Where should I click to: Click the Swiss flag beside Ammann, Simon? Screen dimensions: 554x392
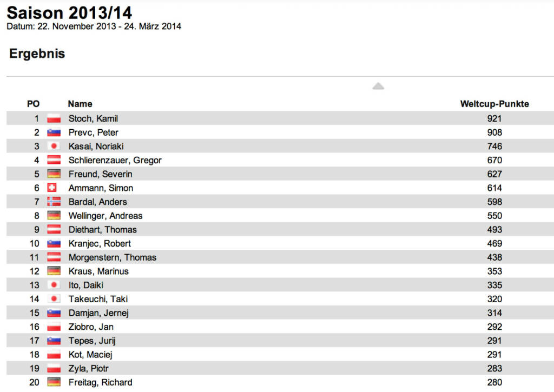(52, 188)
